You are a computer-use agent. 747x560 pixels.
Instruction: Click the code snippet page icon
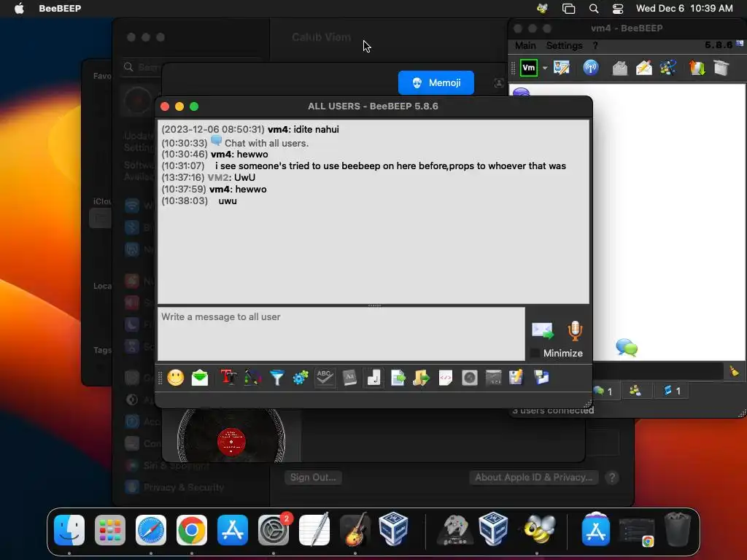[446, 378]
